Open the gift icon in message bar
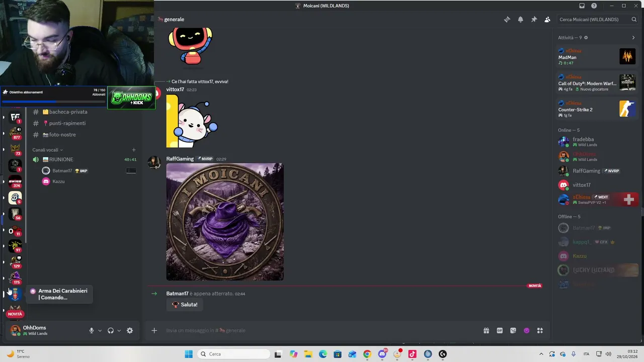 486,330
